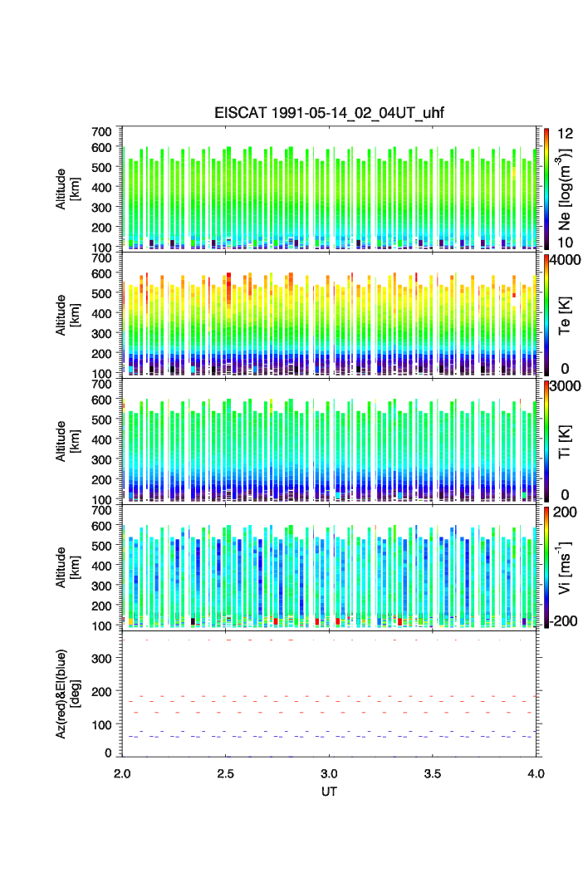Select the Ti [K] colorbar label

click(x=565, y=440)
